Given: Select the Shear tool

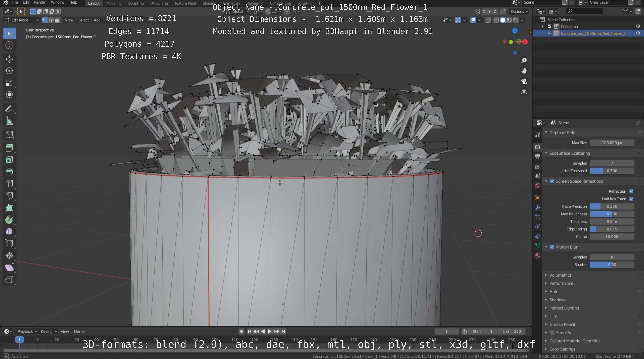Looking at the screenshot, I should [10, 268].
